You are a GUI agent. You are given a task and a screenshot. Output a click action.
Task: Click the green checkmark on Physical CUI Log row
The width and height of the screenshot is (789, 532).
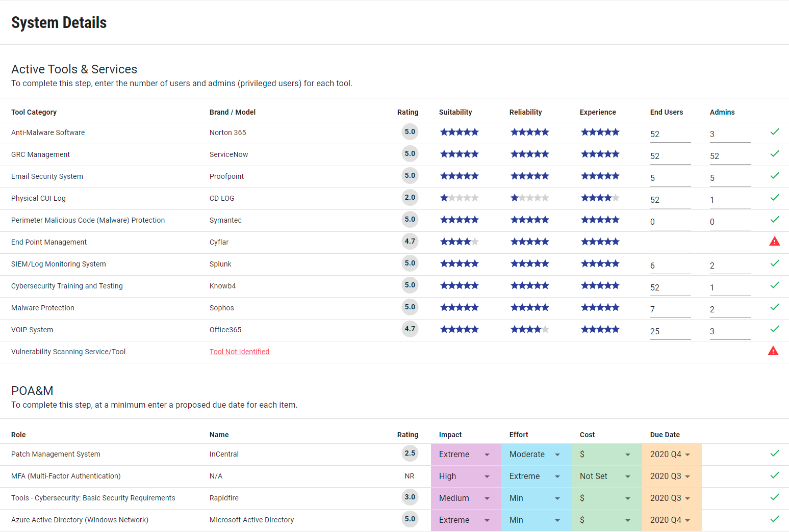tap(774, 198)
